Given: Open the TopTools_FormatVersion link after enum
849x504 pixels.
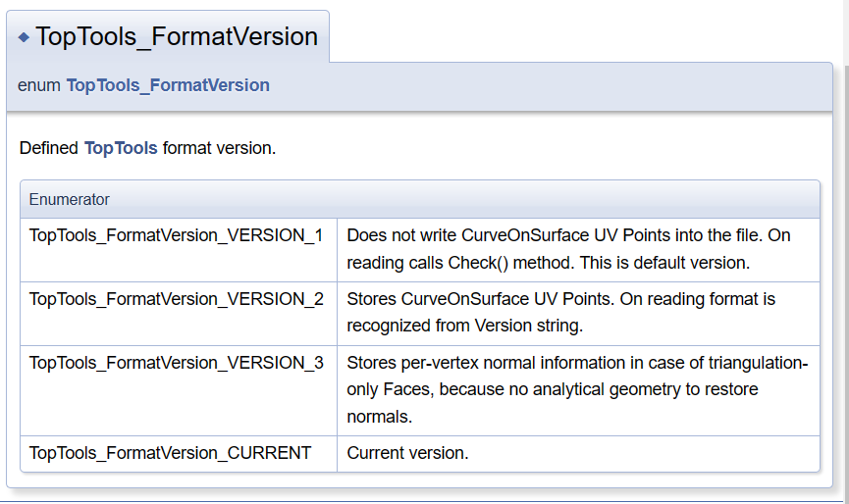Looking at the screenshot, I should click(168, 85).
